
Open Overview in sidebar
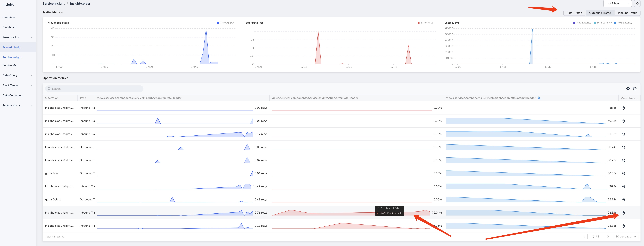point(9,17)
